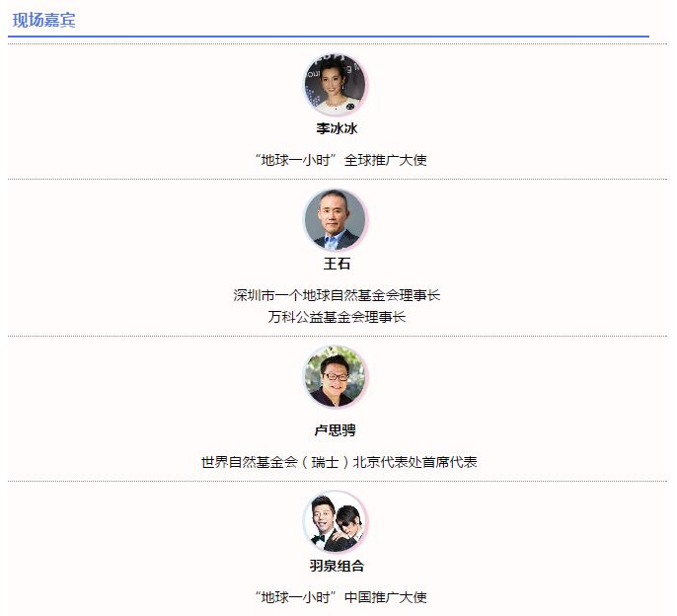Select the 万科公益基金会理事长 line
Screen dimensions: 677x616
coord(337,317)
